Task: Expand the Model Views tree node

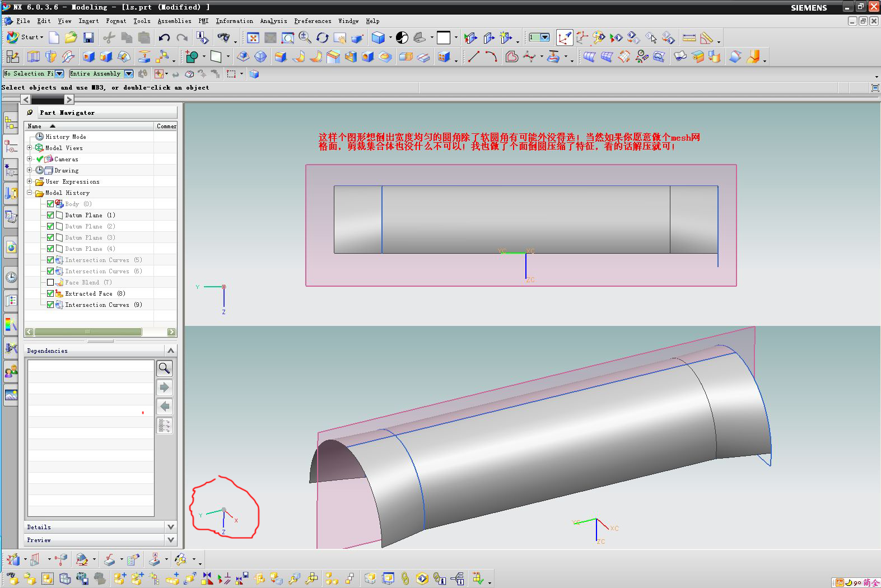Action: (29, 148)
